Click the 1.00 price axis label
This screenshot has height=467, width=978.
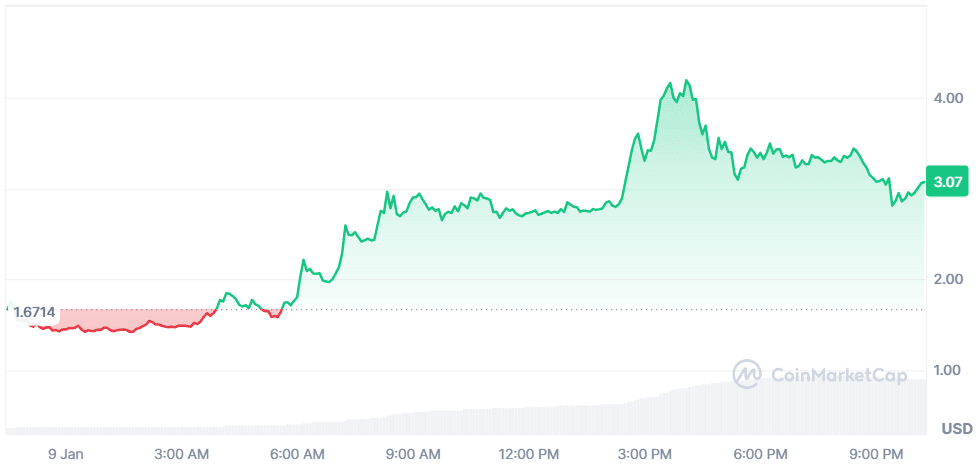tap(947, 370)
